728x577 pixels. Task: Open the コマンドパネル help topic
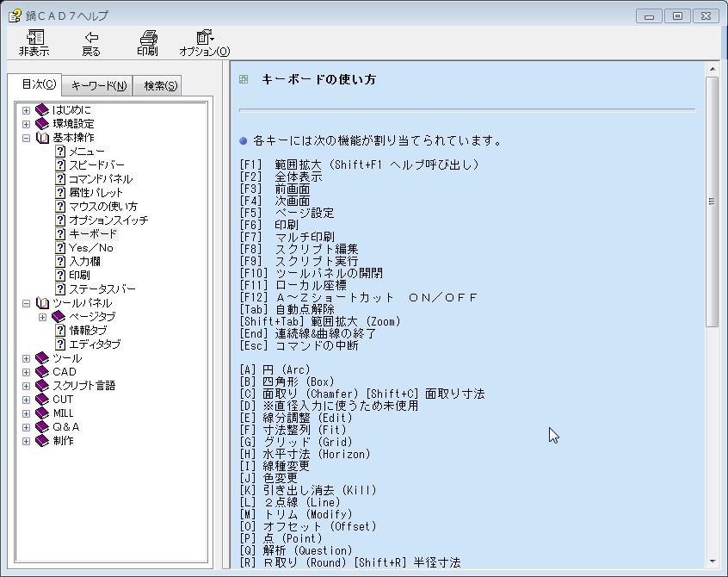[x=101, y=179]
